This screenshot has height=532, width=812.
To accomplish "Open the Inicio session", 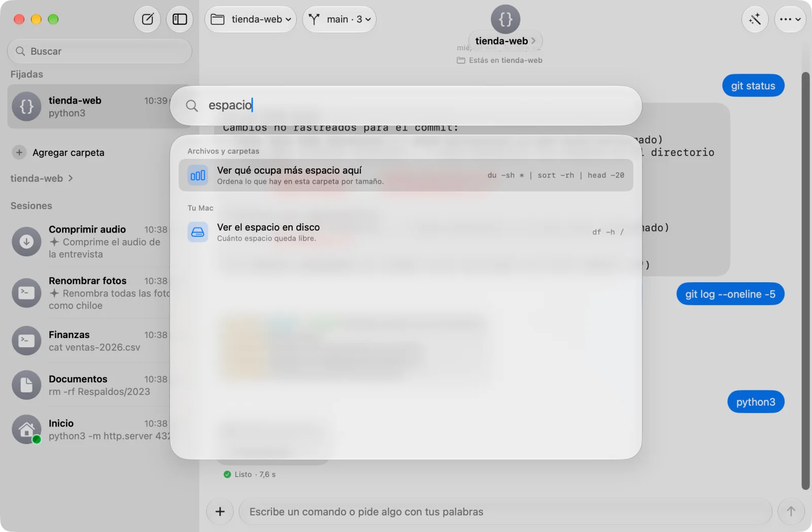I will pyautogui.click(x=89, y=429).
